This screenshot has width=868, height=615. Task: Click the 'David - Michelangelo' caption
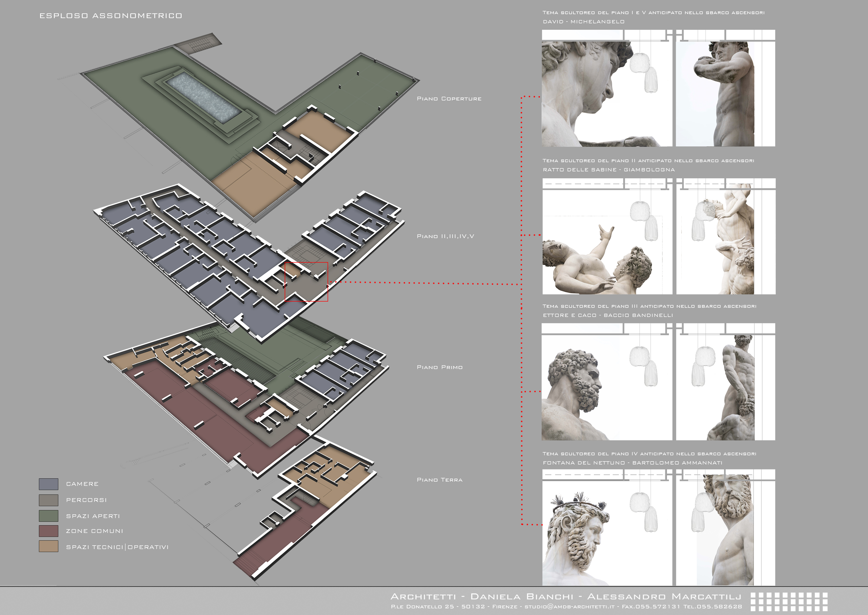pyautogui.click(x=584, y=22)
